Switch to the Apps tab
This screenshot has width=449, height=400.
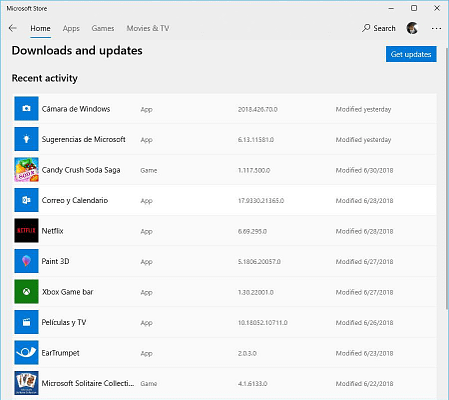[71, 28]
